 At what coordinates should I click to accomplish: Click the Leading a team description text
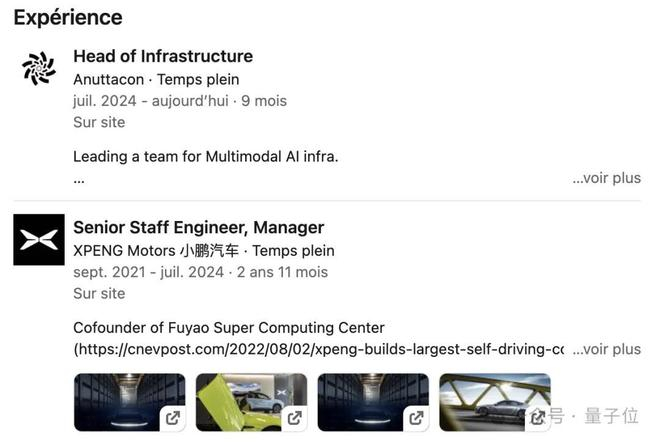coord(206,156)
